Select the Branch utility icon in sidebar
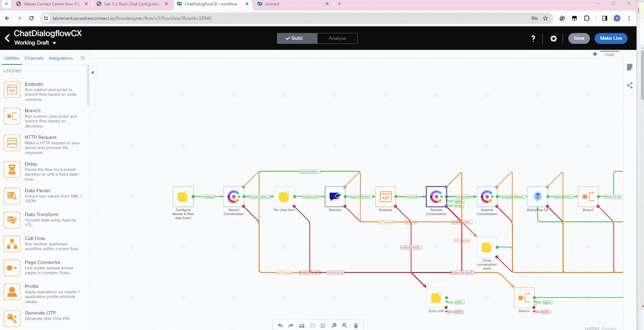This screenshot has height=330, width=644. coord(12,116)
